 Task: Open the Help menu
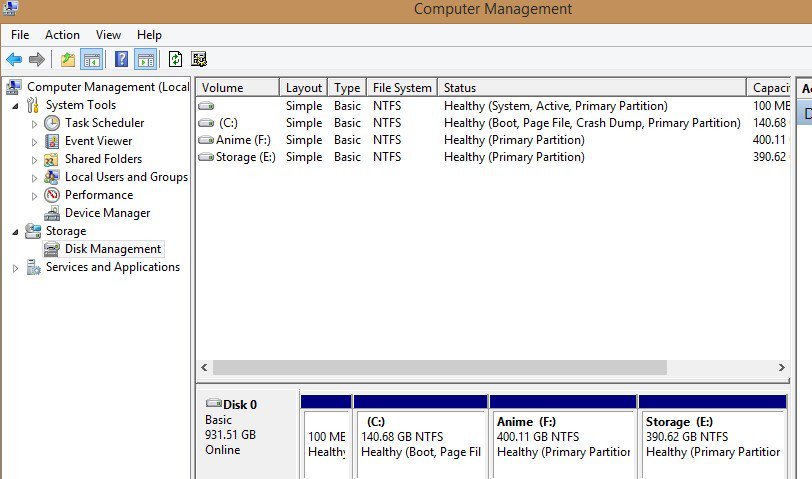tap(149, 35)
